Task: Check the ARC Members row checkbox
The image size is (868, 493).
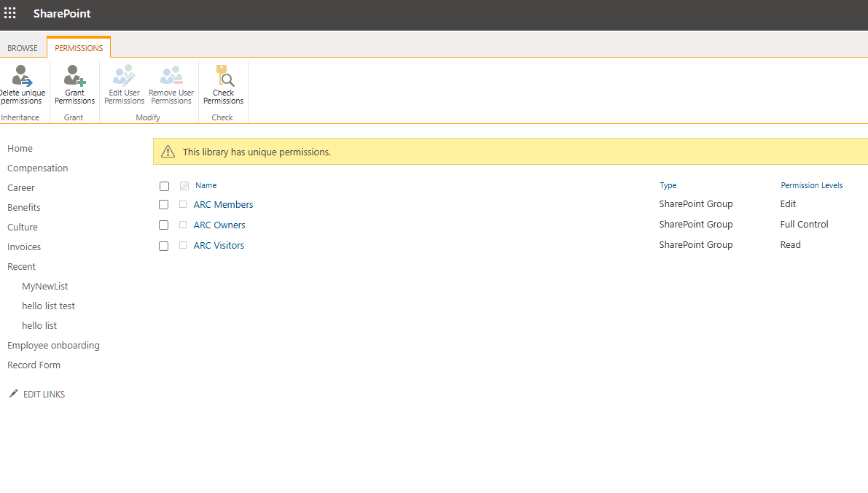Action: pos(164,205)
